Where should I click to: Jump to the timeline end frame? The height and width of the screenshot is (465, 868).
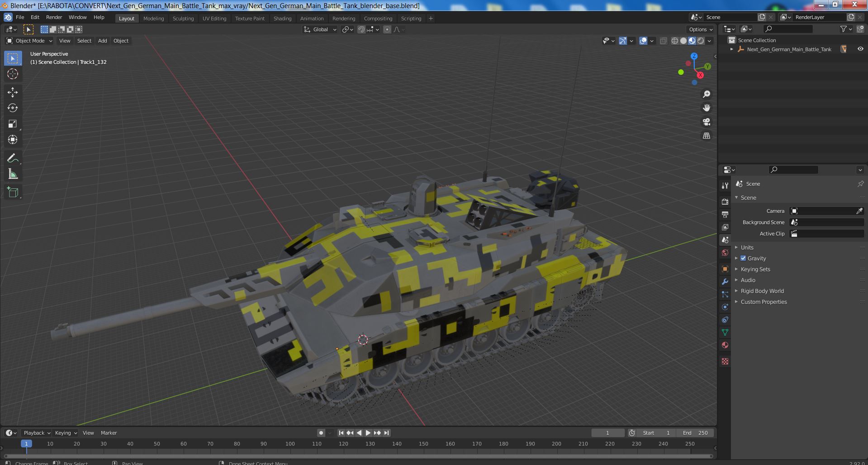[x=386, y=433]
